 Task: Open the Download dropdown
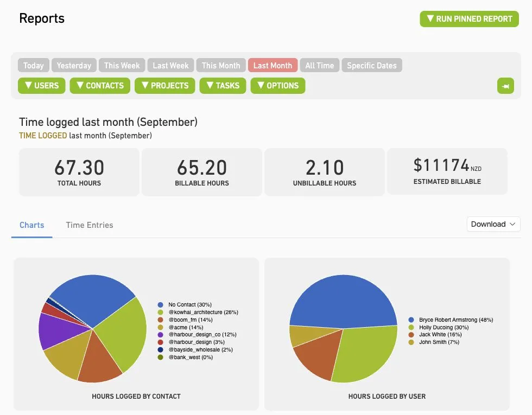point(493,224)
